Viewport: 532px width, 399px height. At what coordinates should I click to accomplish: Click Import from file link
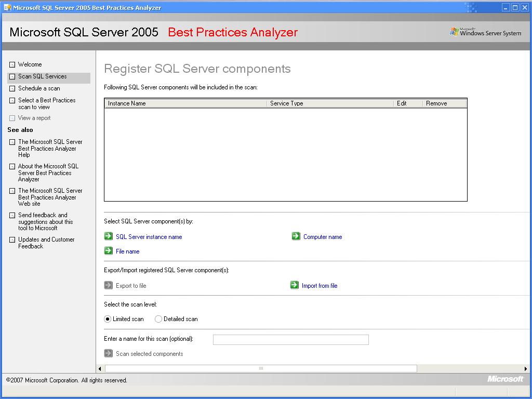[x=320, y=286]
